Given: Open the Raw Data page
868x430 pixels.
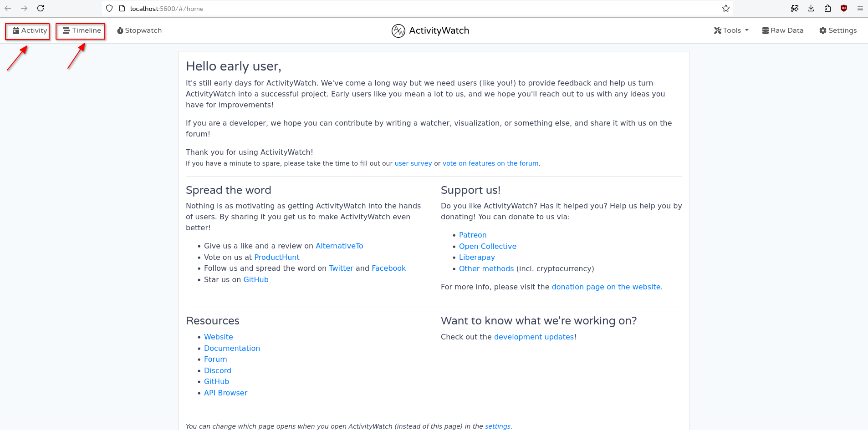Looking at the screenshot, I should click(783, 30).
